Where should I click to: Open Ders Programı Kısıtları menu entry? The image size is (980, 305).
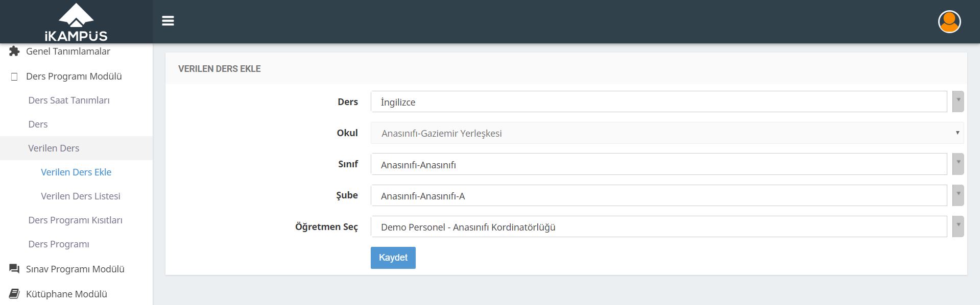tap(76, 220)
